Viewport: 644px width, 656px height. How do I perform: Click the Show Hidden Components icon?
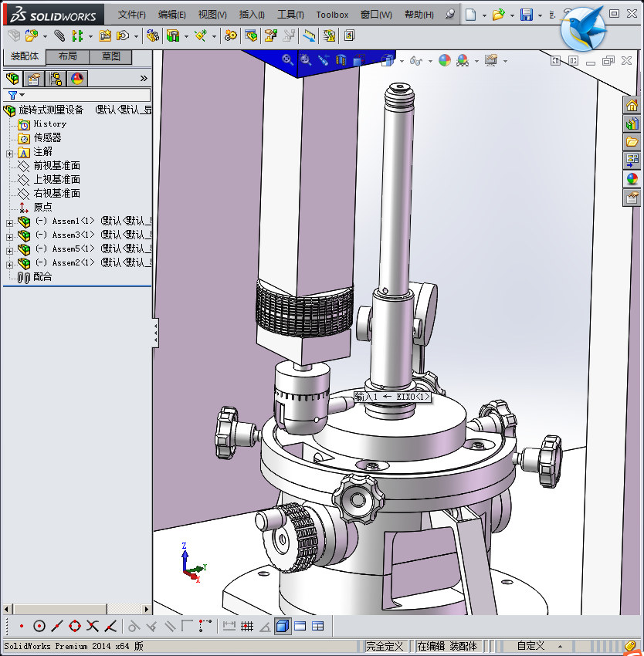[x=152, y=36]
